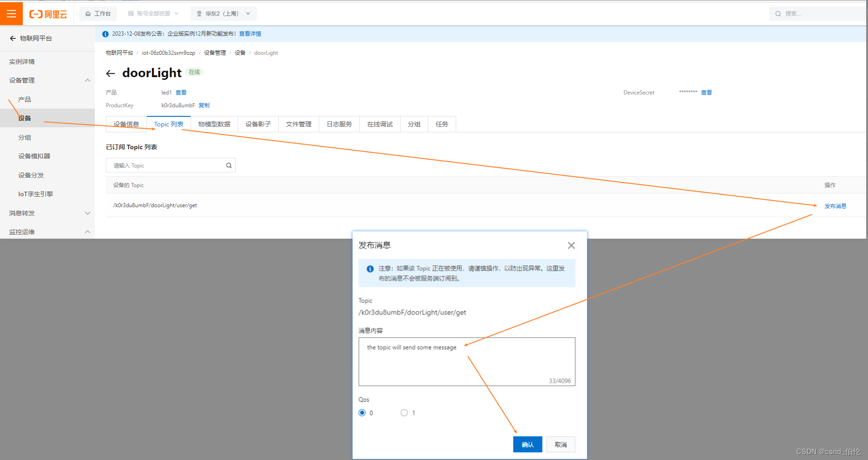This screenshot has height=460, width=868.
Task: Switch to 设备信息 tab
Action: tap(126, 124)
